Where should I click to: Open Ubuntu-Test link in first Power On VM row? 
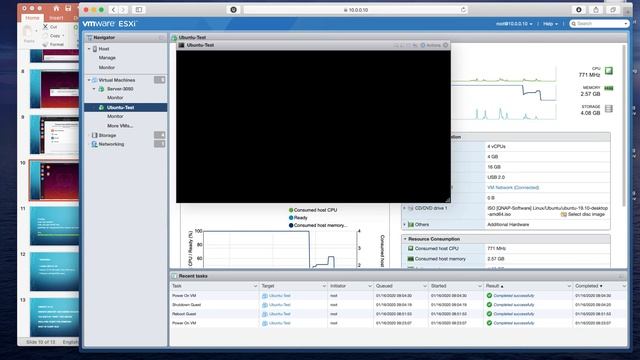coord(280,296)
